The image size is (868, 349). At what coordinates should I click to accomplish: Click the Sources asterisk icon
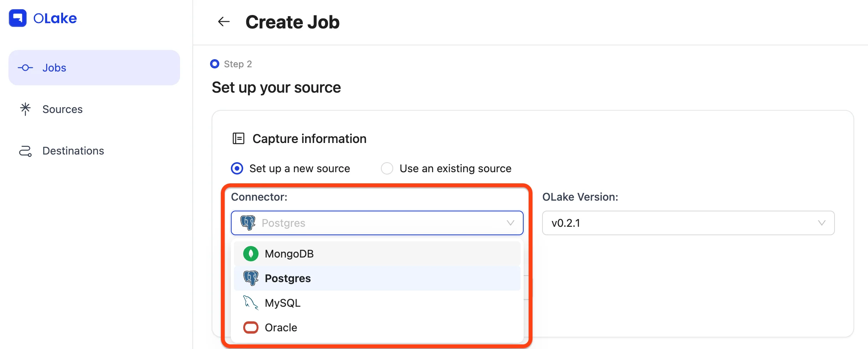[x=25, y=109]
